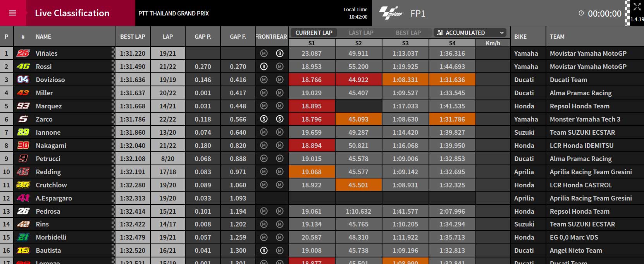
Task: Click the TEAM column header
Action: (557, 37)
